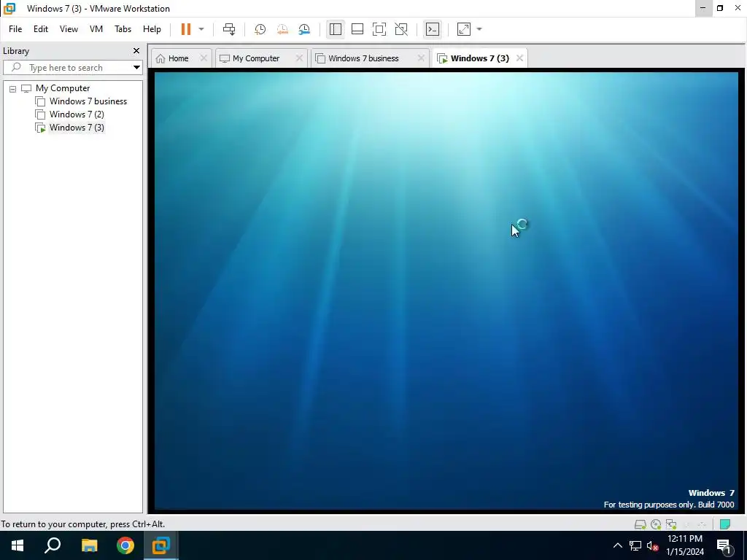Click the muted volume tray icon

653,545
